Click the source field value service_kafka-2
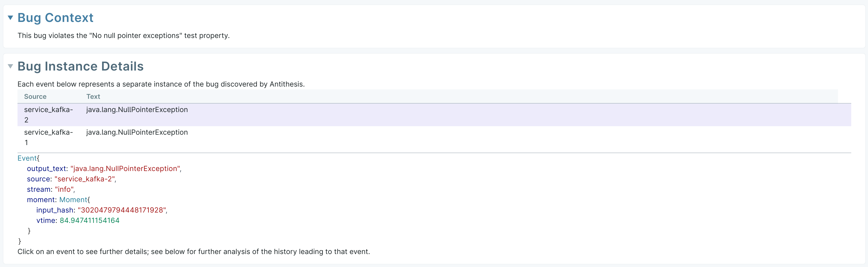Screen dimensions: 868x267 [x=85, y=179]
